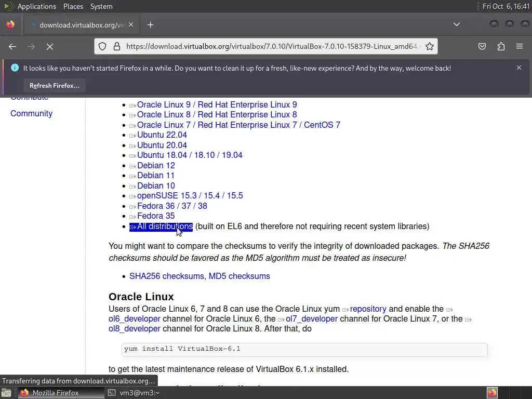532x399 pixels.
Task: Bookmark this page with the star icon
Action: (430, 46)
